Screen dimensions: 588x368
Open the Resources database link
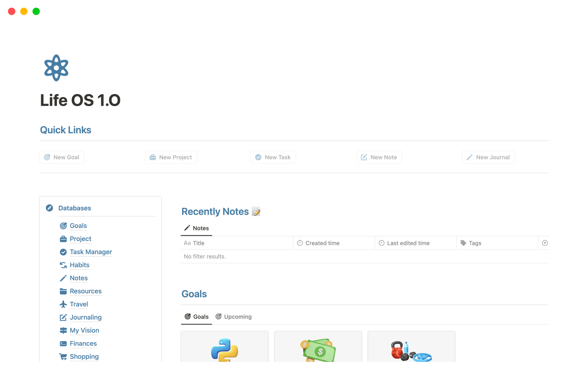85,291
